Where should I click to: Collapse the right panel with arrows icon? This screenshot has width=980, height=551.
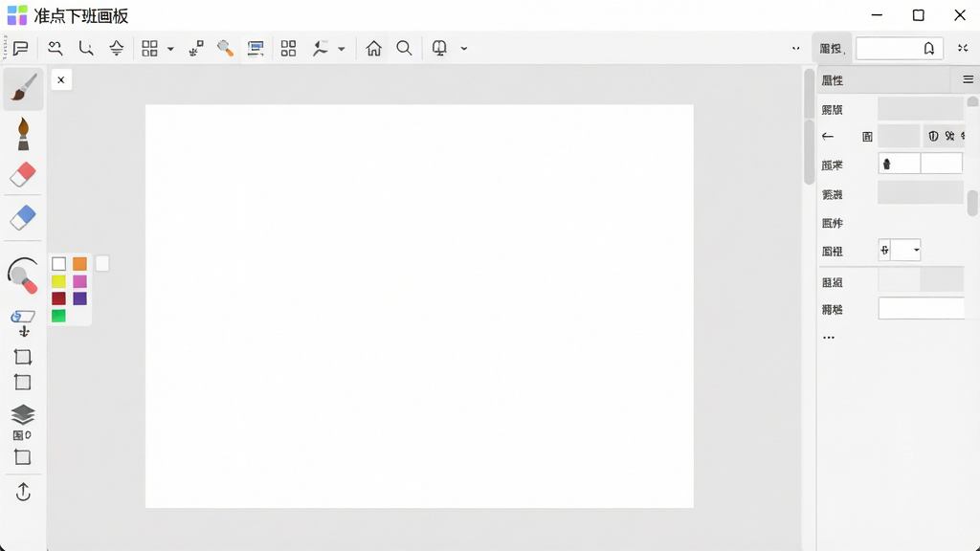point(963,48)
